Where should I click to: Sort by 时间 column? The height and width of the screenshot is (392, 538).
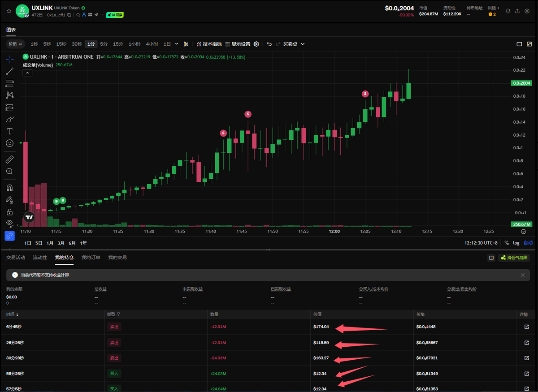13,314
